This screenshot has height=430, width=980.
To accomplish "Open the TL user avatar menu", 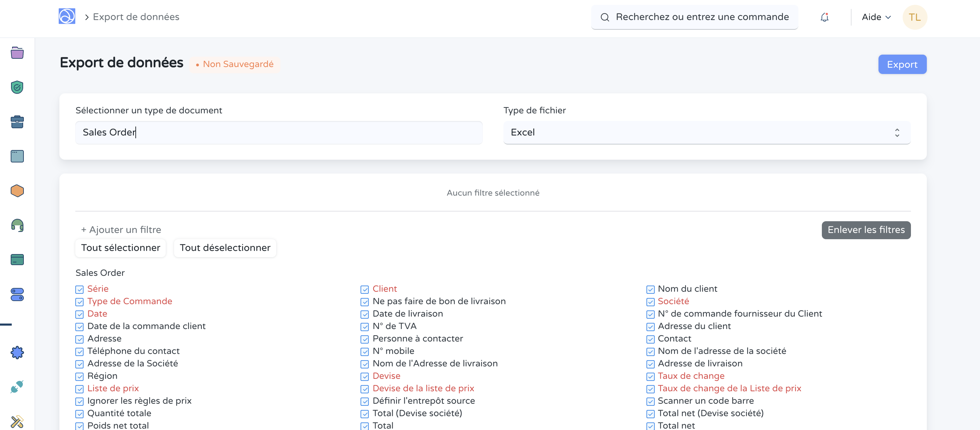I will (x=915, y=17).
